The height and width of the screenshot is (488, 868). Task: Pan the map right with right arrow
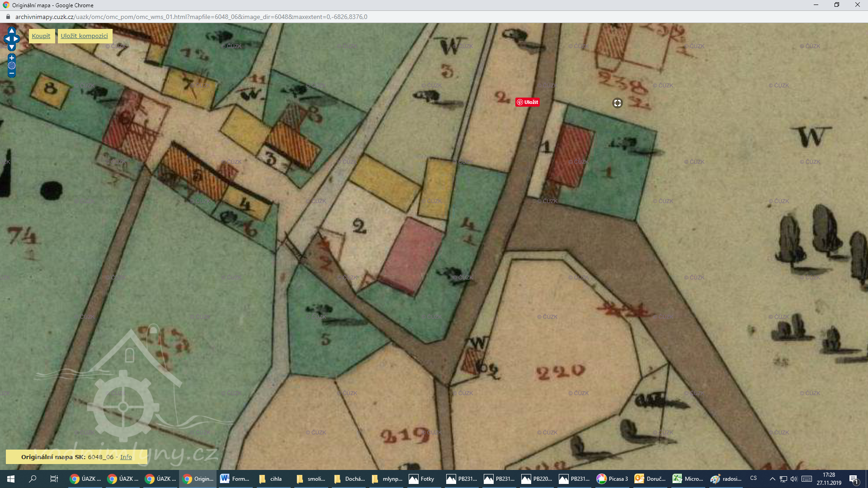pyautogui.click(x=17, y=39)
